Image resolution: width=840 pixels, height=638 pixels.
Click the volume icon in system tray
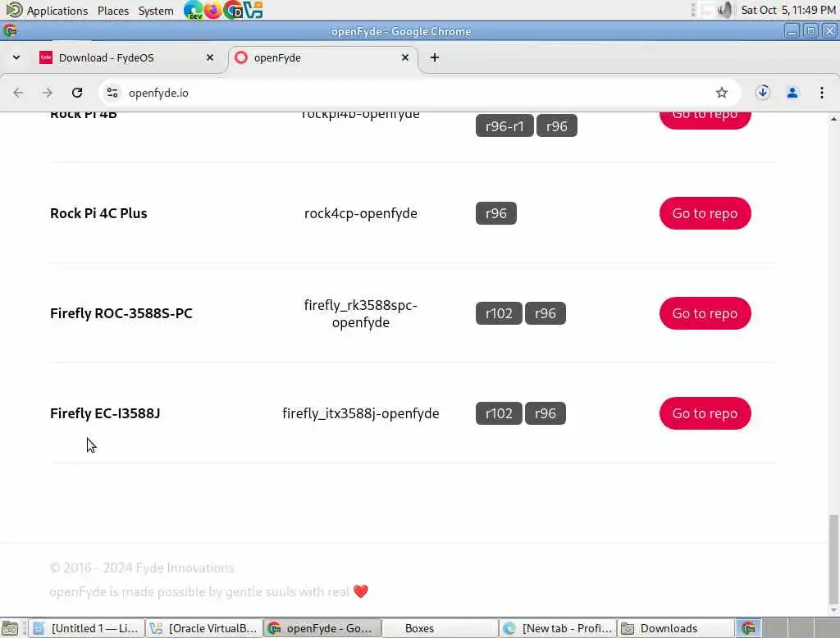[x=725, y=10]
